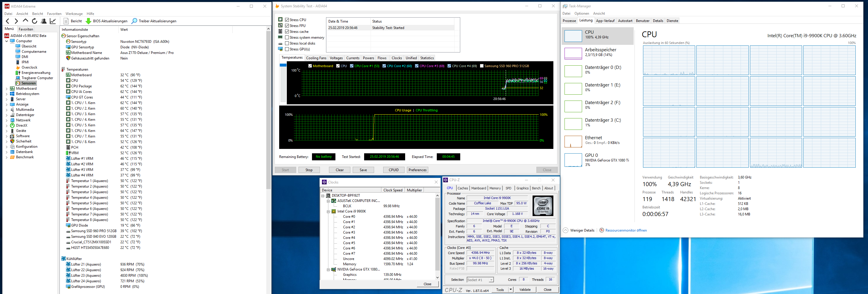Image resolution: width=868 pixels, height=294 pixels.
Task: Click BIOS Aktualisierungen in the toolbar
Action: pyautogui.click(x=106, y=21)
